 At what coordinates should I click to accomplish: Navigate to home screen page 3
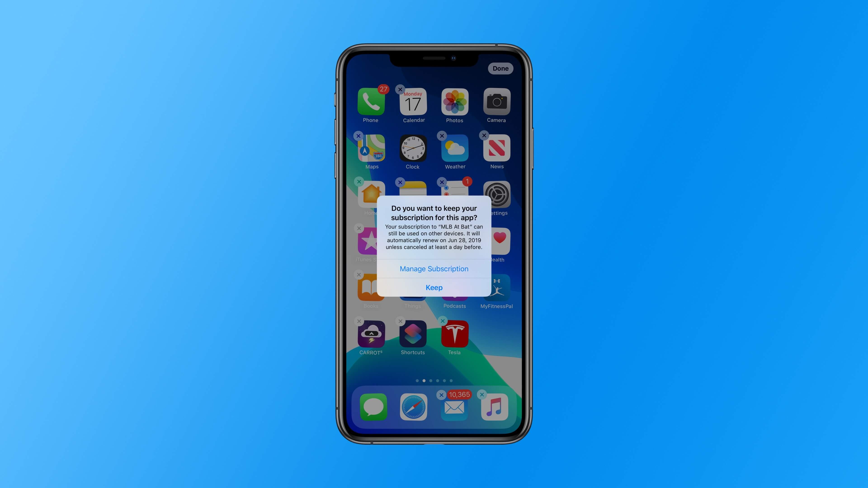point(430,380)
